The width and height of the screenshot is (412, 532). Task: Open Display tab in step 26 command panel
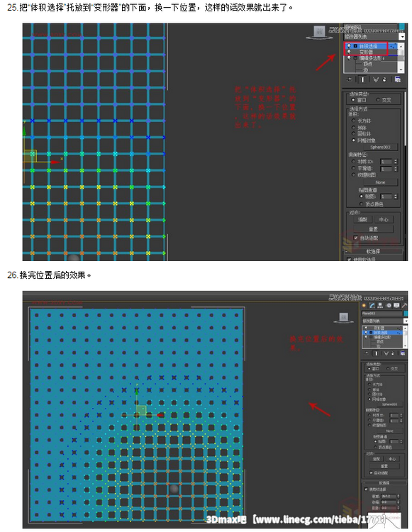point(396,306)
